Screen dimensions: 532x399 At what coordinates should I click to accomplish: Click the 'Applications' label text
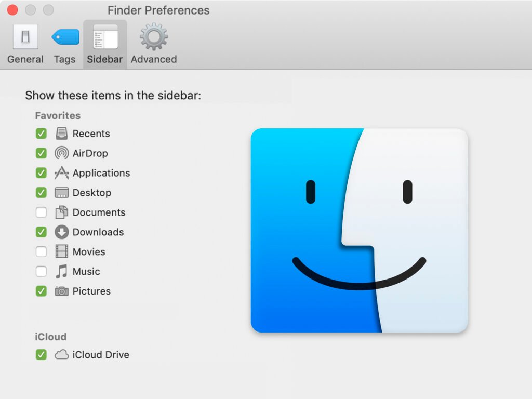101,173
